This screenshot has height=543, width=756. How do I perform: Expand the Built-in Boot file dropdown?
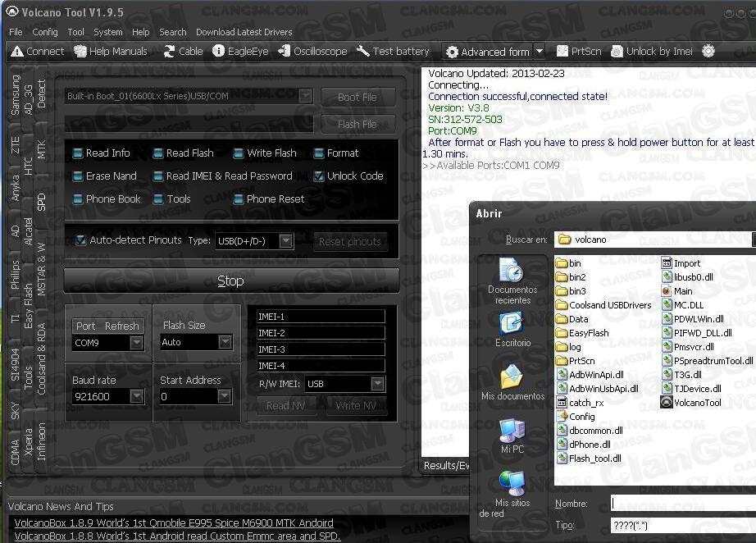(x=306, y=96)
